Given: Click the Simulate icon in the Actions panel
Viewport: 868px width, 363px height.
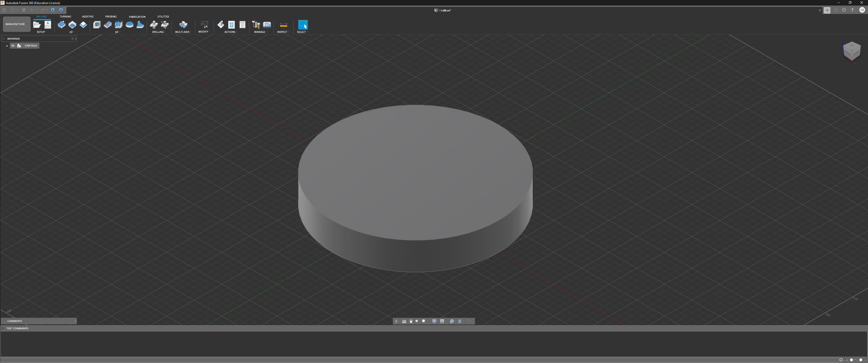Looking at the screenshot, I should coord(221,24).
